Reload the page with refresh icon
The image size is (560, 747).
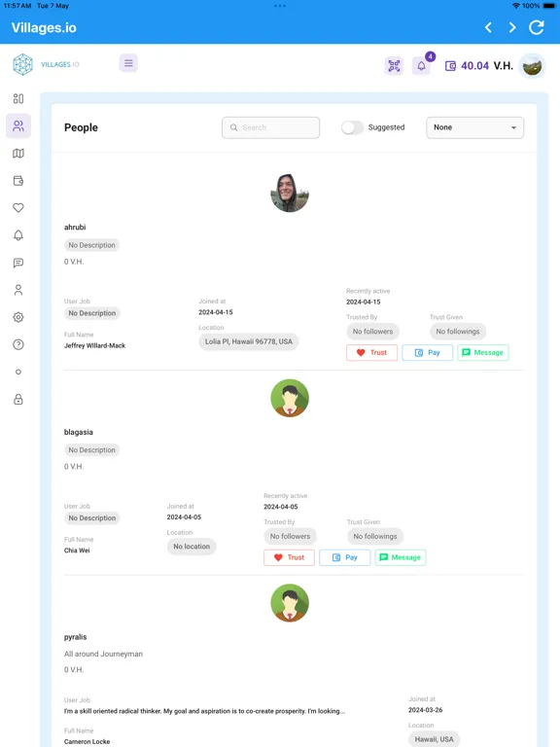[537, 27]
